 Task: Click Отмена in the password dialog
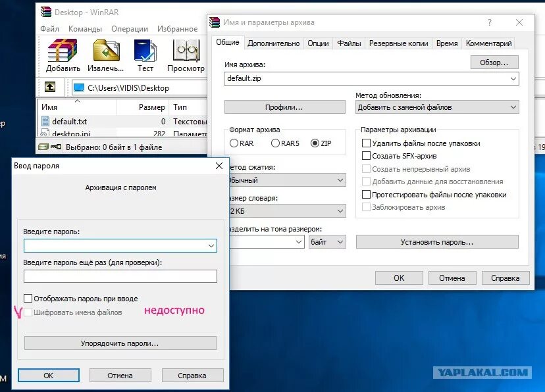[120, 376]
